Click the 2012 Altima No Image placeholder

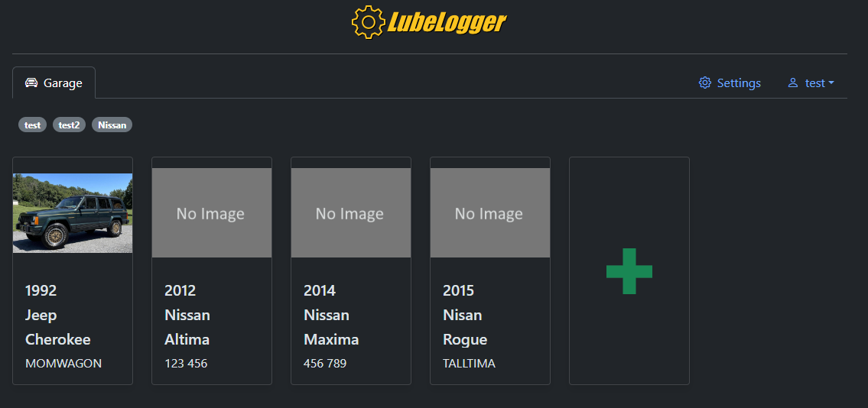point(212,212)
